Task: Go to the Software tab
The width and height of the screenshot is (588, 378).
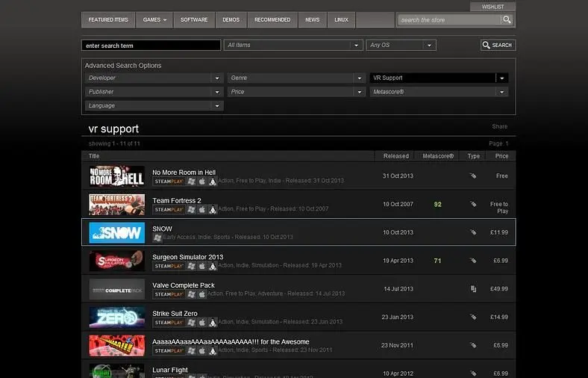Action: point(194,19)
